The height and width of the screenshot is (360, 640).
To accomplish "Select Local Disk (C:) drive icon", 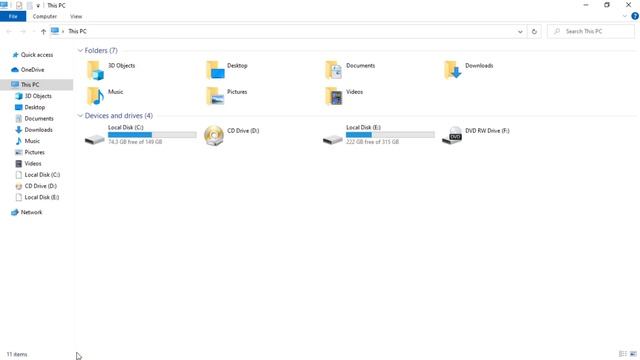I will pos(95,139).
